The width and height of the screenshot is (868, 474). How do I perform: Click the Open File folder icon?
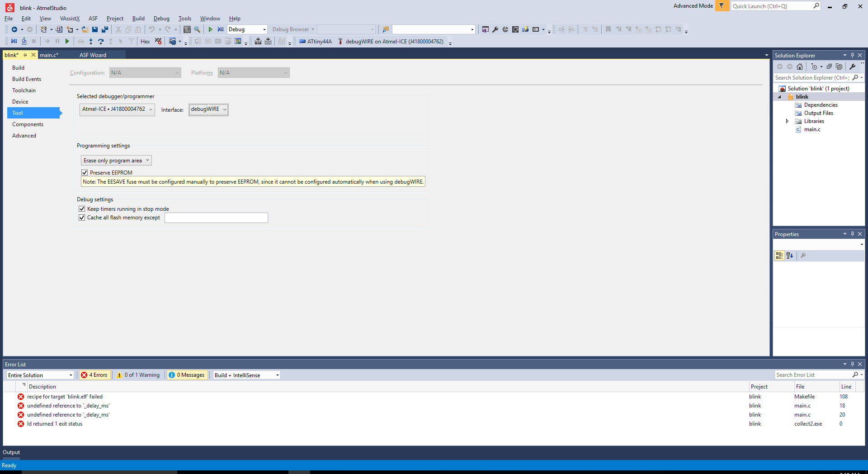point(85,29)
